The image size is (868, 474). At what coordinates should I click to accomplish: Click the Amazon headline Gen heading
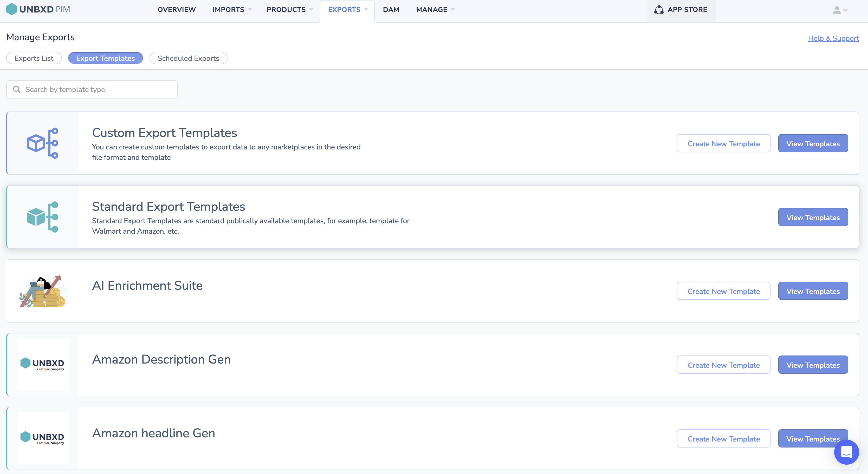tap(154, 433)
